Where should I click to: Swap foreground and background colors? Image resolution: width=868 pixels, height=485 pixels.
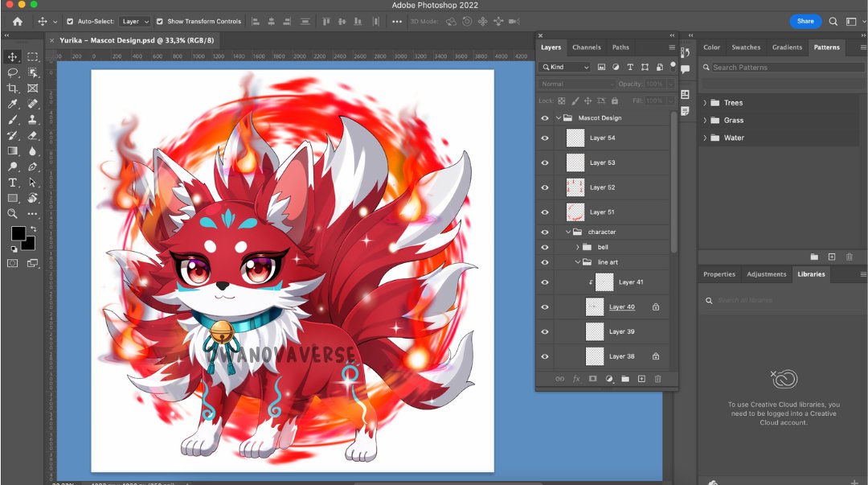point(33,228)
